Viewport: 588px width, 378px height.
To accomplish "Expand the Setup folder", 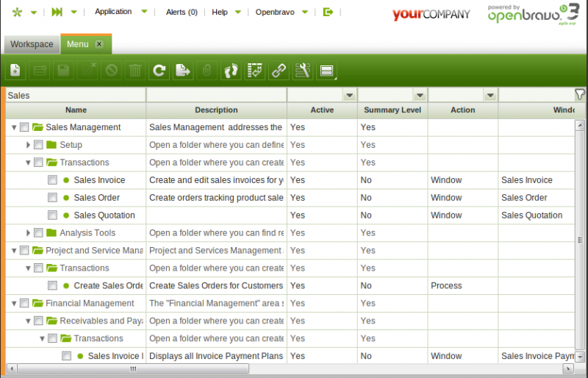I will [x=29, y=145].
